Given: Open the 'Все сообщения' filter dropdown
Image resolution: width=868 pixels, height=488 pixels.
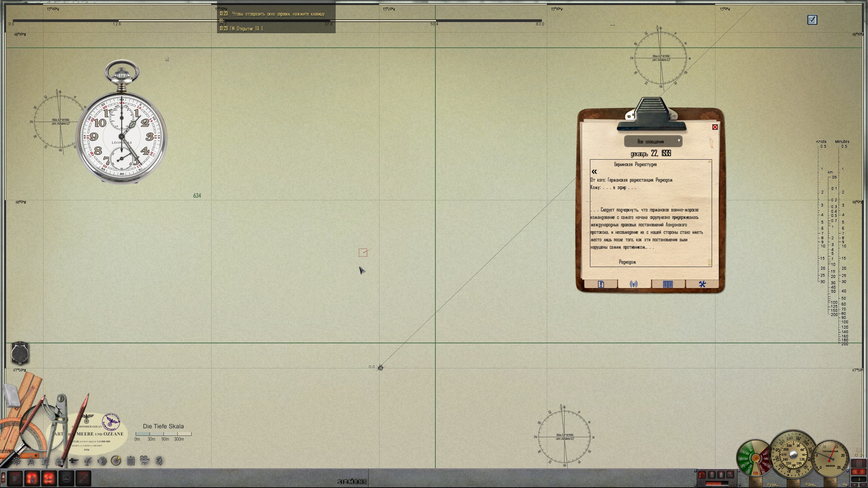Looking at the screenshot, I should (653, 141).
